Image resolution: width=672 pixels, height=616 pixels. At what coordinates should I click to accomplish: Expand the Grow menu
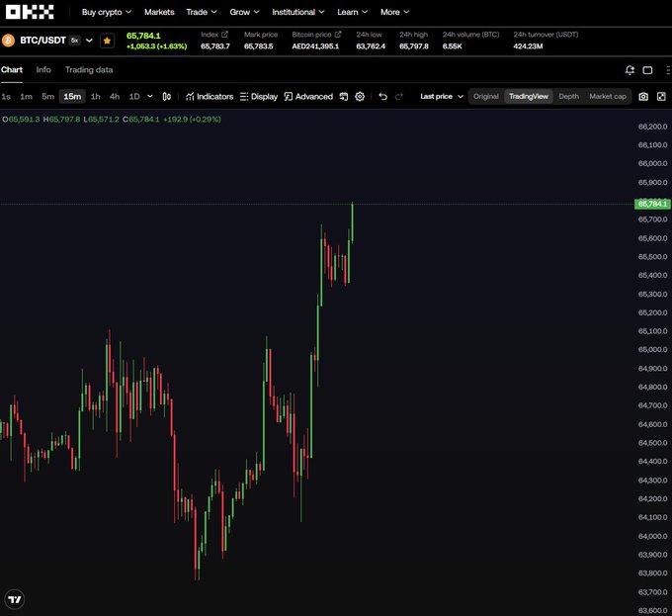(x=244, y=12)
